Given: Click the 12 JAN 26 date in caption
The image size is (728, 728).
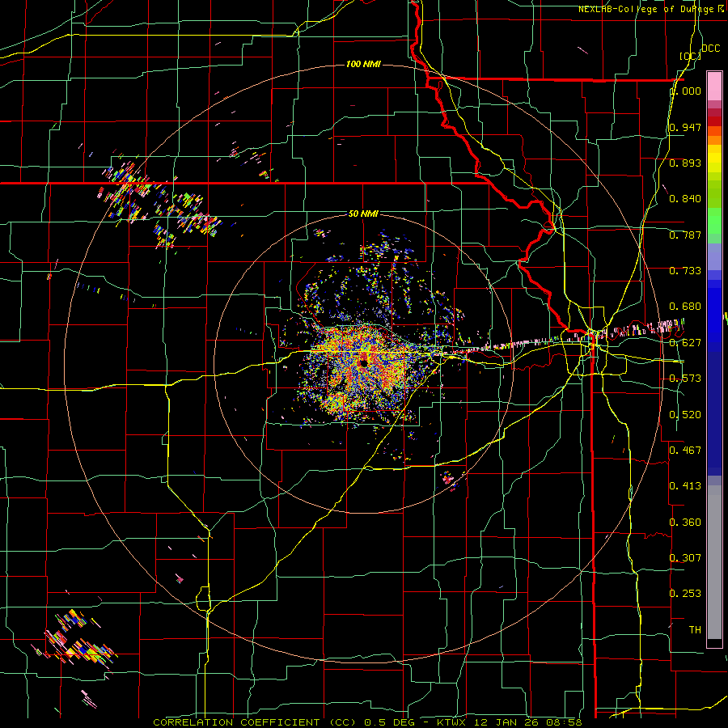Looking at the screenshot, I should tap(507, 722).
